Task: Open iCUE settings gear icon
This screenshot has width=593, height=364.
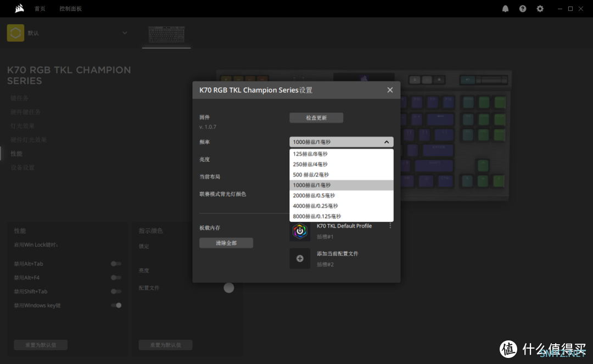Action: [540, 9]
